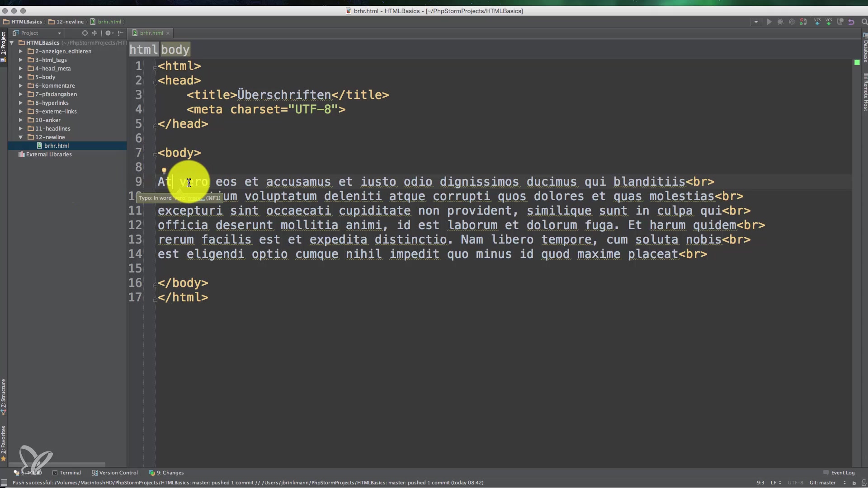Toggle the Project side tool window
868x488 pixels.
(4, 43)
